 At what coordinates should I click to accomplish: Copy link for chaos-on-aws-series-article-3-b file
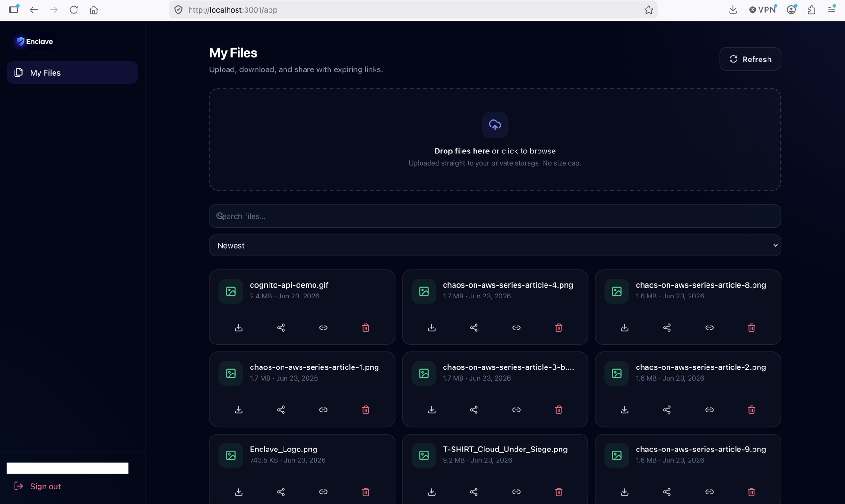[516, 410]
